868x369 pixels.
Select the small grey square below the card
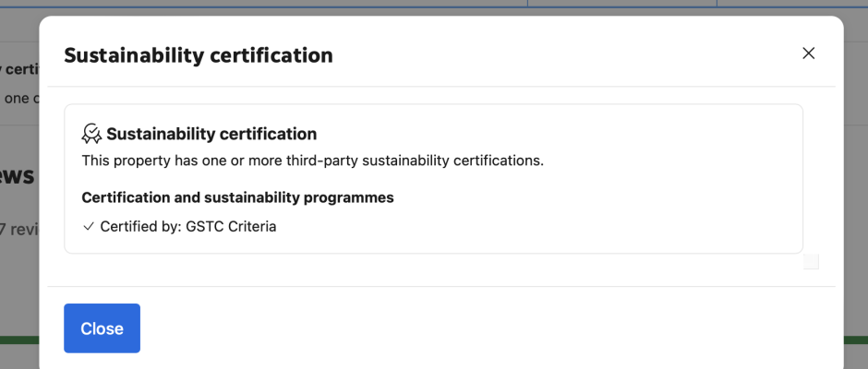tap(811, 262)
